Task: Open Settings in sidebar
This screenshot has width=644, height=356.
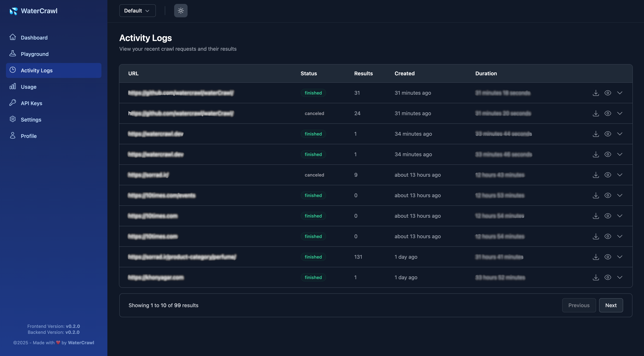Action: pyautogui.click(x=31, y=120)
